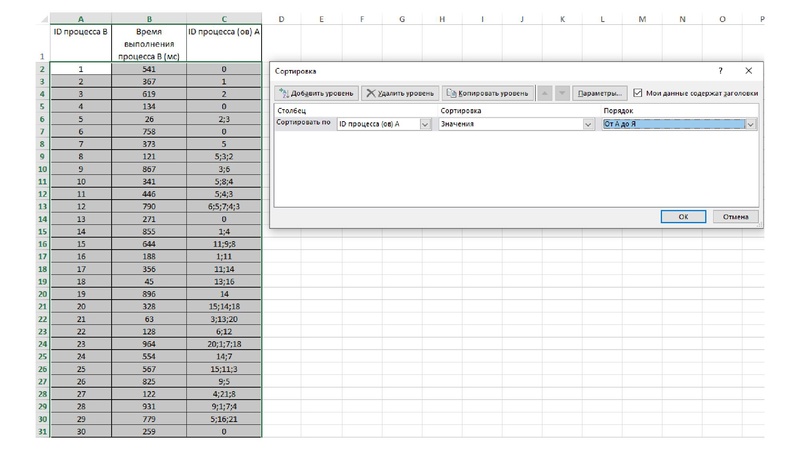Click the OK button
Viewport: 800px width, 450px height.
tap(683, 216)
